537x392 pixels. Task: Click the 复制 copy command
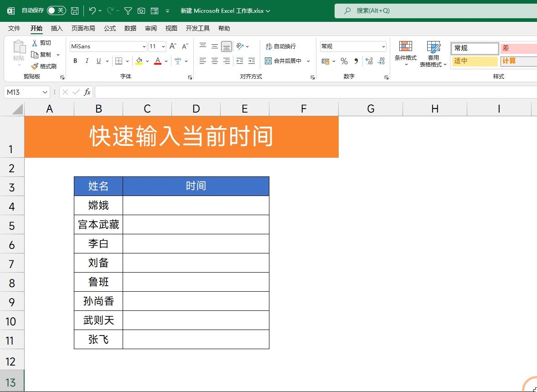coord(46,54)
